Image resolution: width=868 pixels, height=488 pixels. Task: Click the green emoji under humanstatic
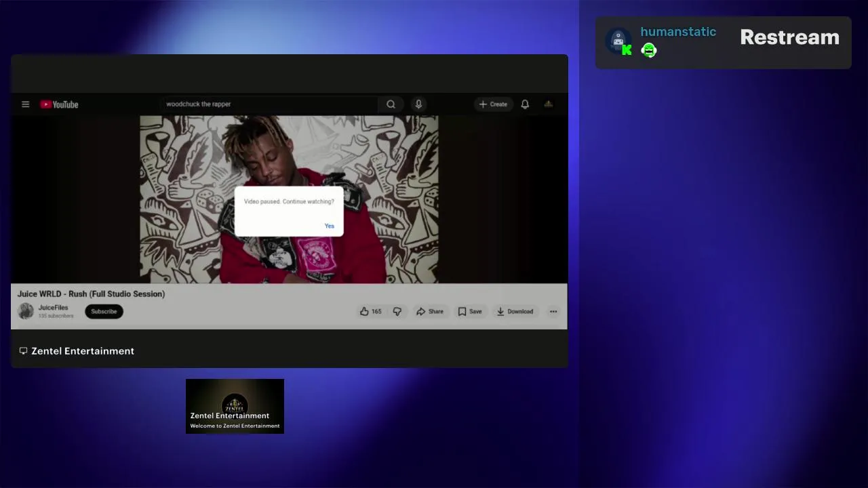pos(649,50)
